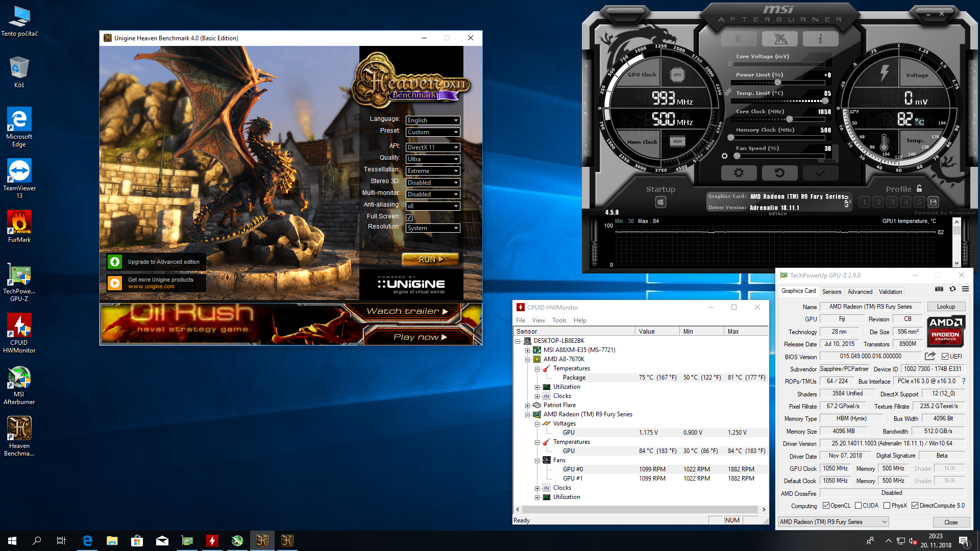980x551 pixels.
Task: Open GPU-Z hamburger menu icon
Action: pyautogui.click(x=965, y=289)
